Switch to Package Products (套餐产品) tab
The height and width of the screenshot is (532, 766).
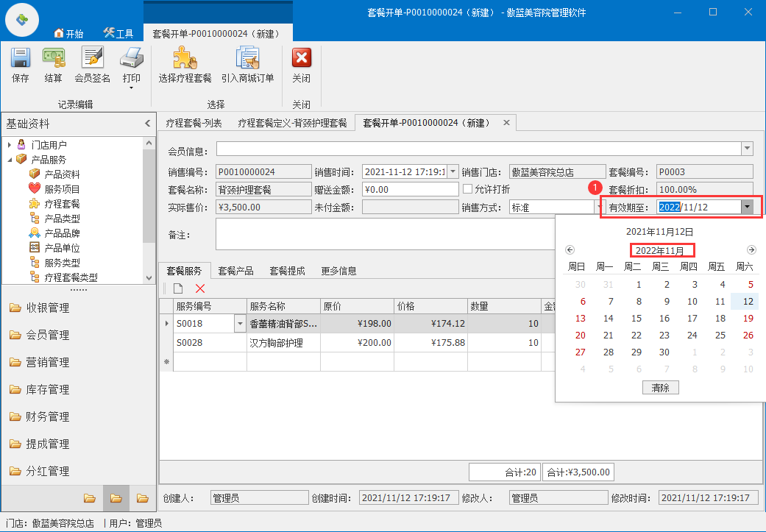235,271
